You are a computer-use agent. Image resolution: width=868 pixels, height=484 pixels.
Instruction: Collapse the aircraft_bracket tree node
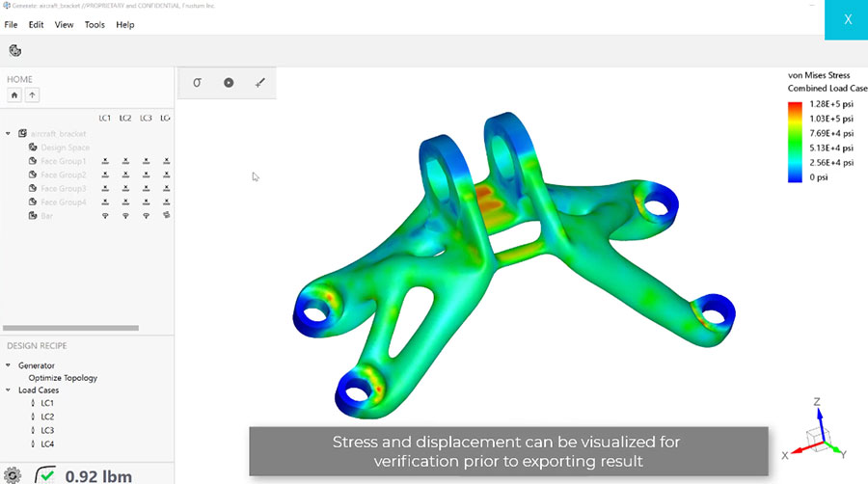coord(9,134)
